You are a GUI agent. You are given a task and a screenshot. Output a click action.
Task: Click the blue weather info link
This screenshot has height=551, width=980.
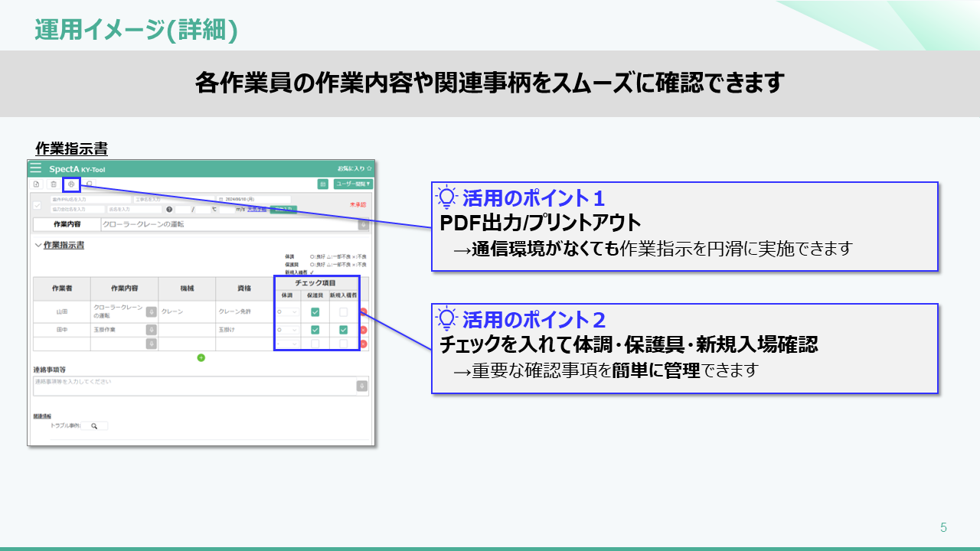[x=256, y=209]
